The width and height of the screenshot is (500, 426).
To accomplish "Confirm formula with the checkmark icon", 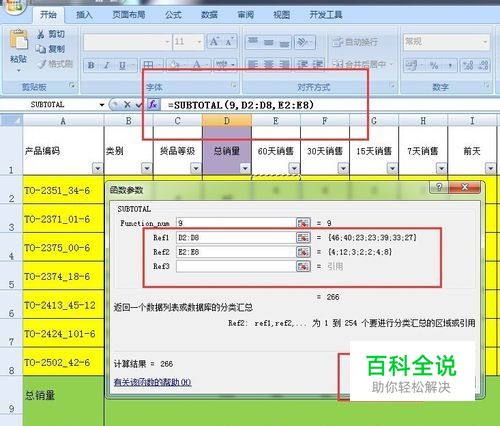I will click(x=138, y=105).
